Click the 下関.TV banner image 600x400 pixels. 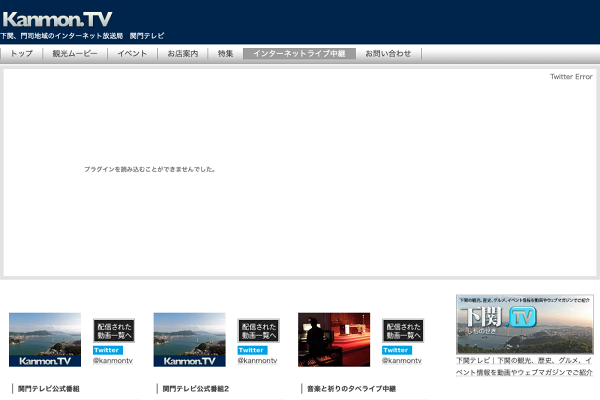pyautogui.click(x=525, y=324)
